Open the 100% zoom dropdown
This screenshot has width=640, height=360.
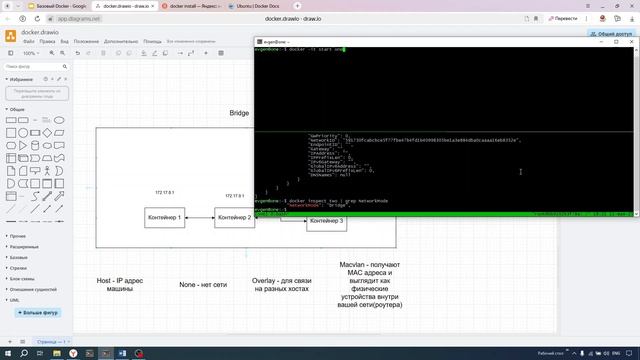tap(31, 53)
